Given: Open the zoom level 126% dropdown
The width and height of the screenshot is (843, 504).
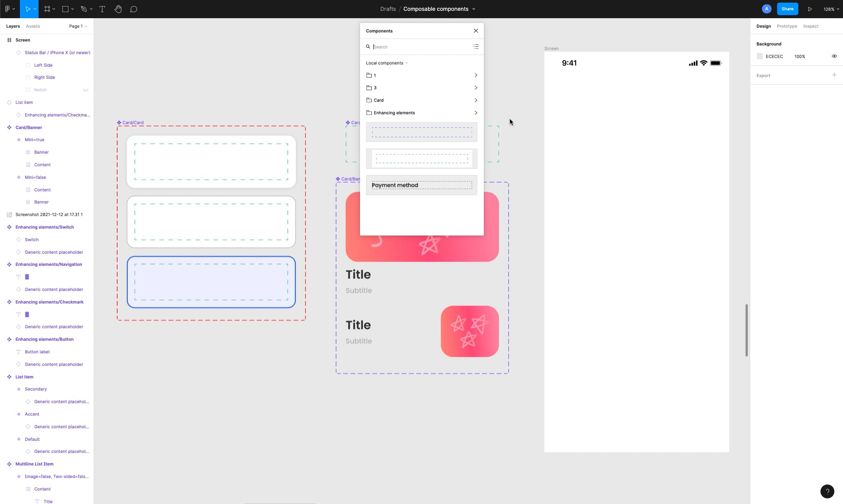Looking at the screenshot, I should [x=831, y=9].
